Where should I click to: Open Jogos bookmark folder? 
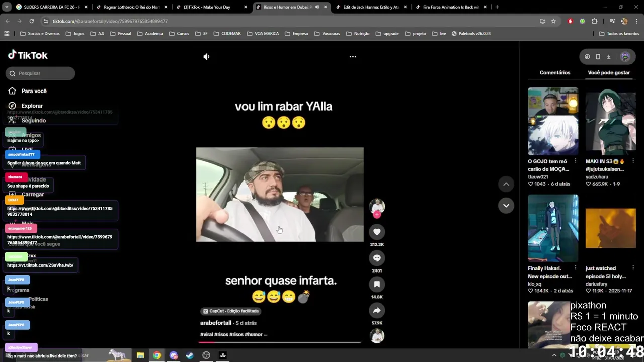(x=74, y=34)
